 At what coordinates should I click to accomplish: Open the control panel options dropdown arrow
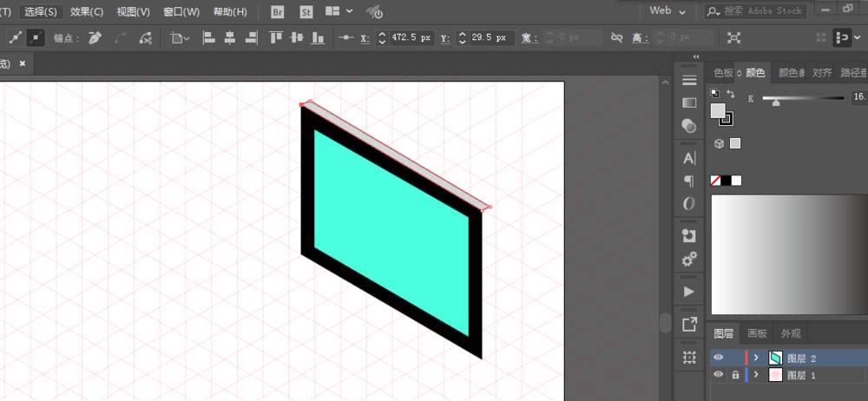(857, 37)
